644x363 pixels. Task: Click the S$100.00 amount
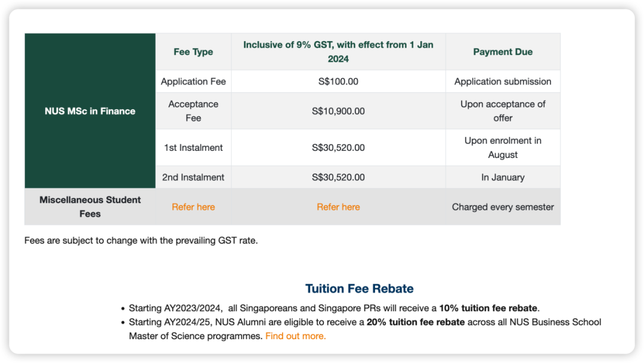338,81
